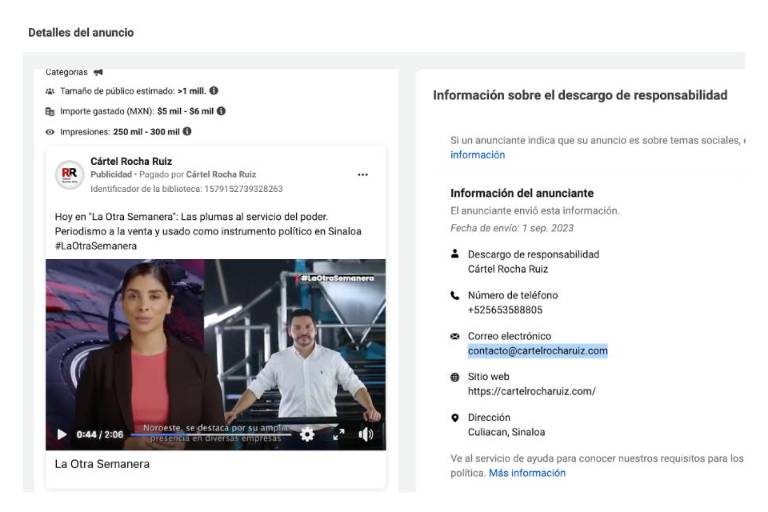Expand the video to fullscreen

pos(338,434)
